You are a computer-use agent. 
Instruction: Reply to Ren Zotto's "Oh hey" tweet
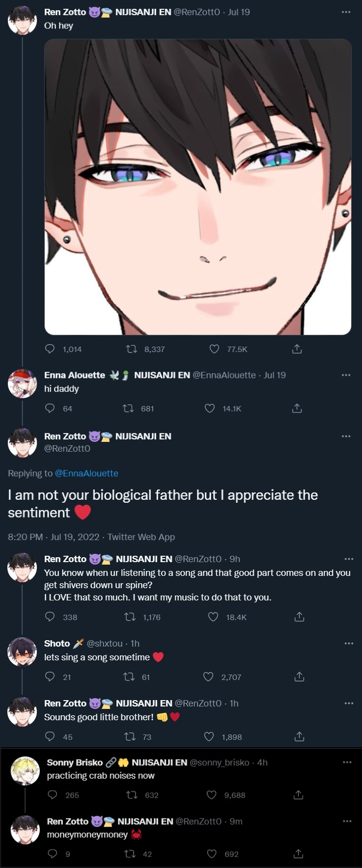tap(50, 349)
